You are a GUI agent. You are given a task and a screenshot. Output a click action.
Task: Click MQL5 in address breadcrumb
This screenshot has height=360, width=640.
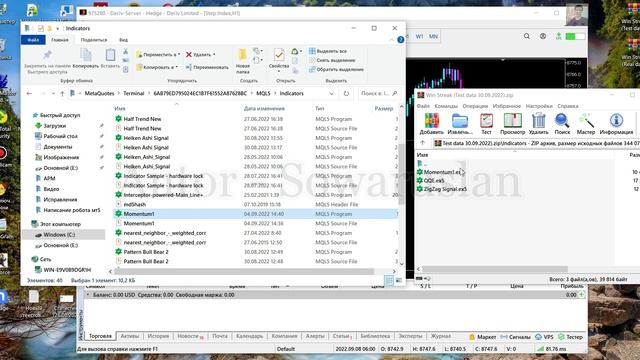263,93
